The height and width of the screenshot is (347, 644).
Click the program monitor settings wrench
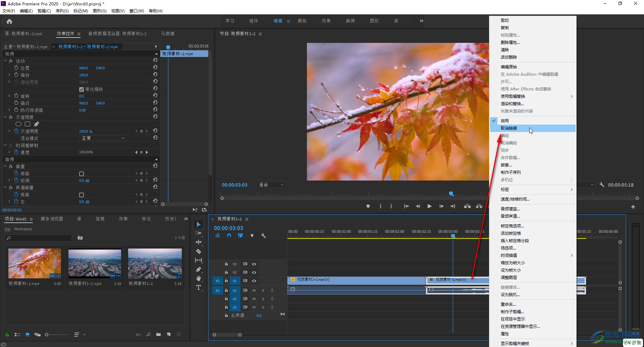(x=602, y=185)
